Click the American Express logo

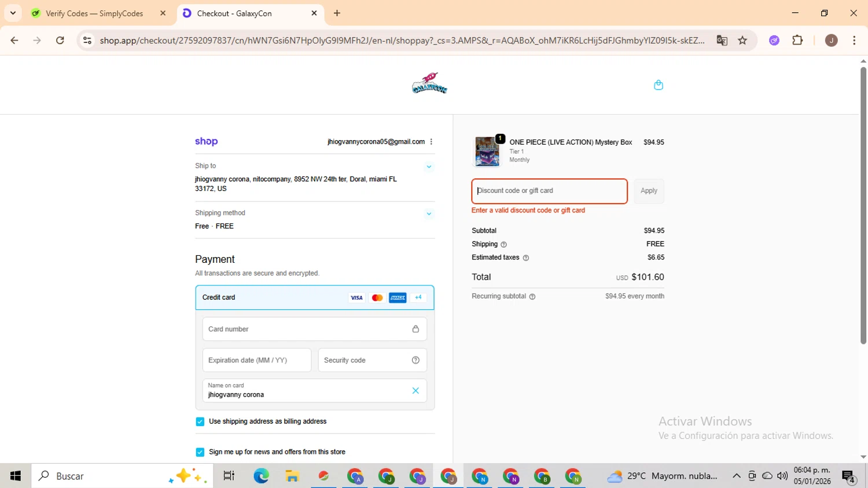coord(398,298)
